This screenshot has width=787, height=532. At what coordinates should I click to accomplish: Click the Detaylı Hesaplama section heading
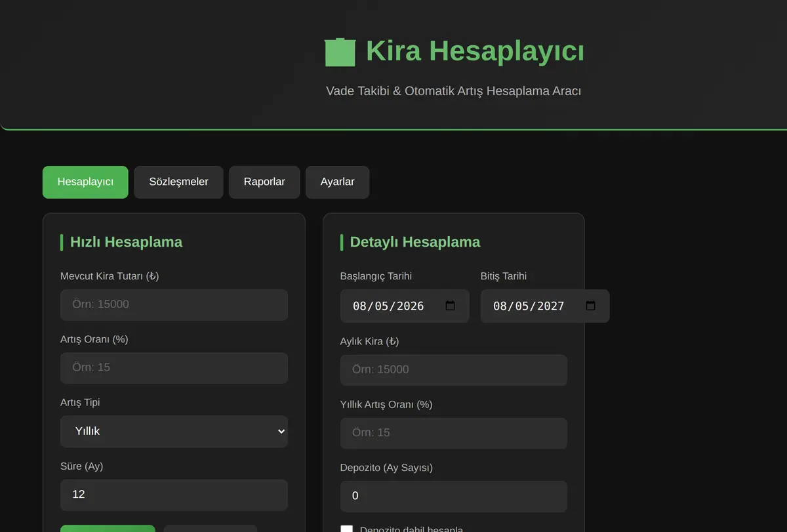(x=415, y=242)
